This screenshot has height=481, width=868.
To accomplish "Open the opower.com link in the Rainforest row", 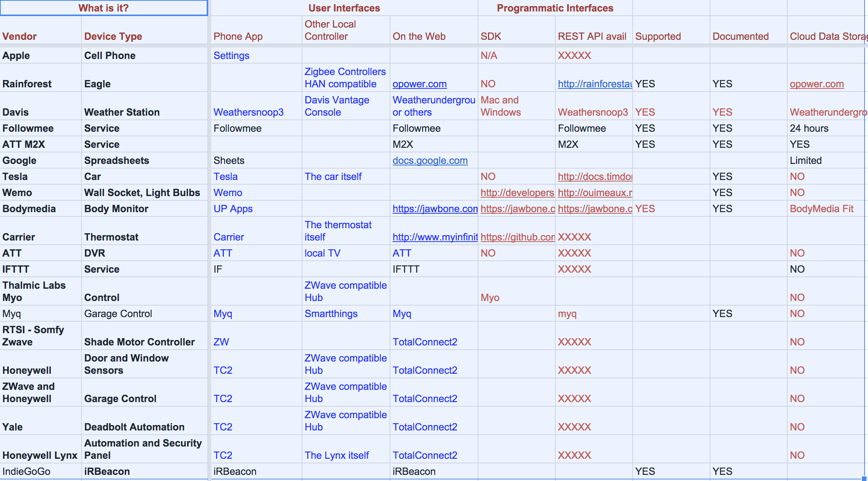I will [x=419, y=84].
